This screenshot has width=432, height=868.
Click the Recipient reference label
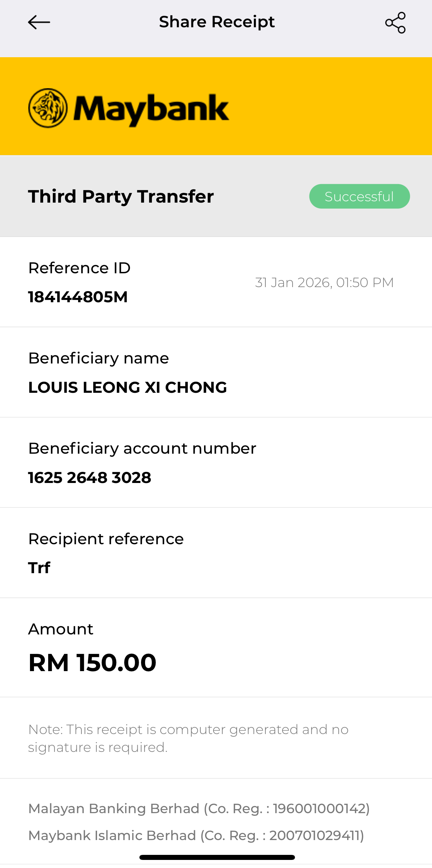click(x=106, y=539)
